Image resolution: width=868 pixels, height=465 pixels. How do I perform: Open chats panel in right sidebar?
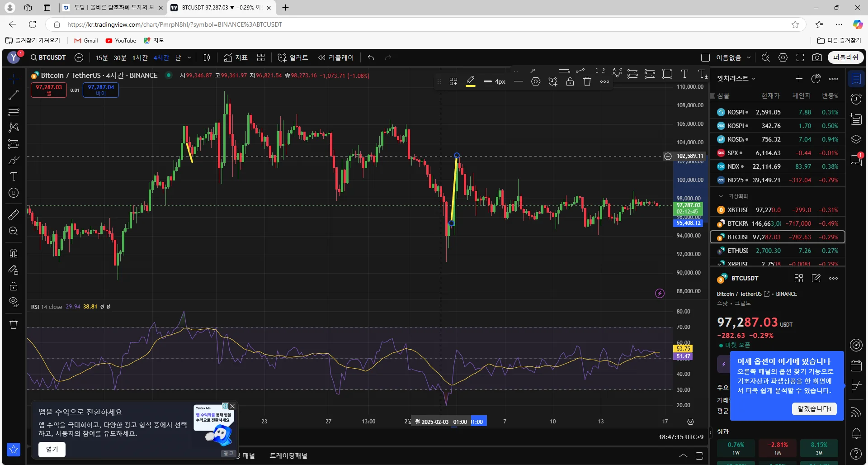coord(856,160)
